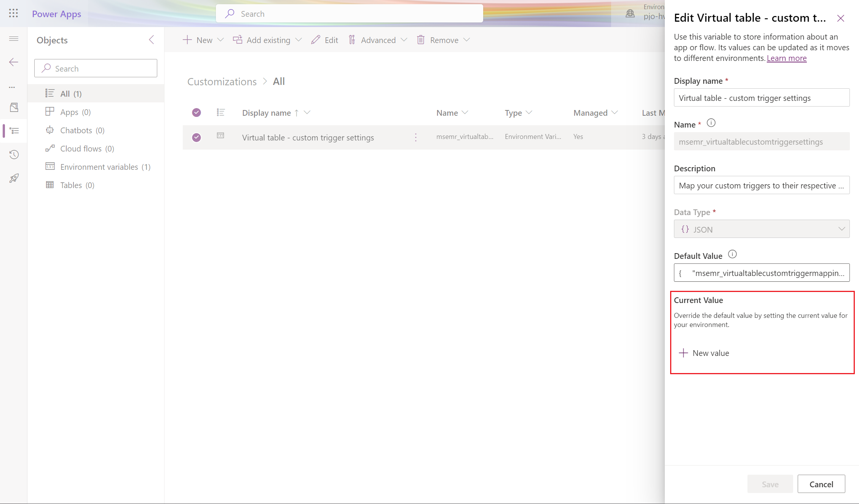Toggle the select-all checkbox in table header
The image size is (859, 504).
pyautogui.click(x=196, y=112)
